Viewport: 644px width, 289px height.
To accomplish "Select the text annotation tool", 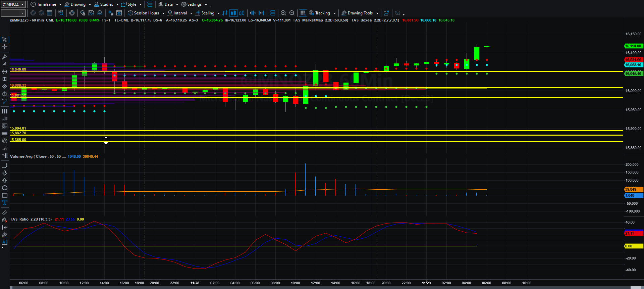I will click(x=5, y=203).
